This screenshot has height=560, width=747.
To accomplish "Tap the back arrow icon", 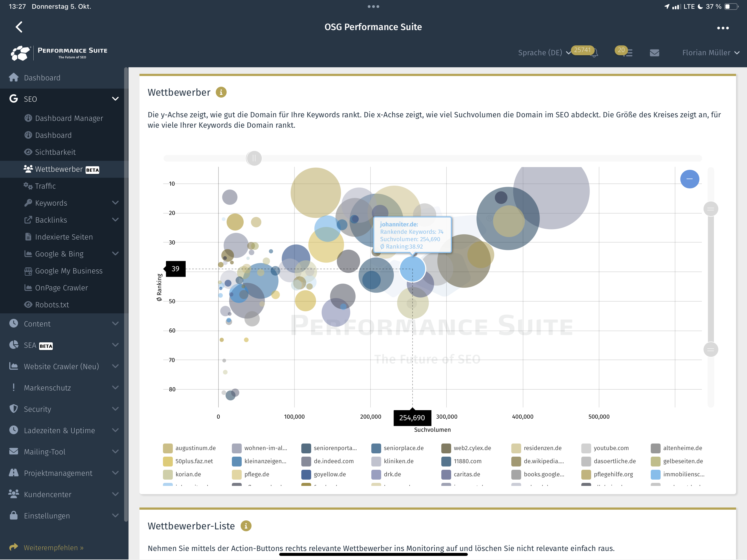I will point(19,27).
